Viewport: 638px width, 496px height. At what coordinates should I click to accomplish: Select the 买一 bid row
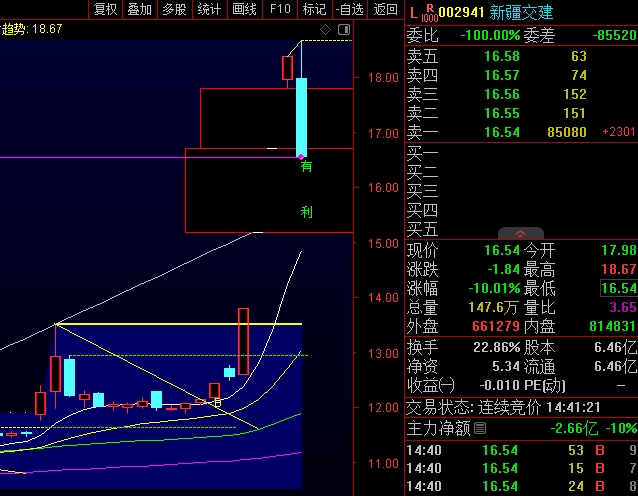pos(521,153)
